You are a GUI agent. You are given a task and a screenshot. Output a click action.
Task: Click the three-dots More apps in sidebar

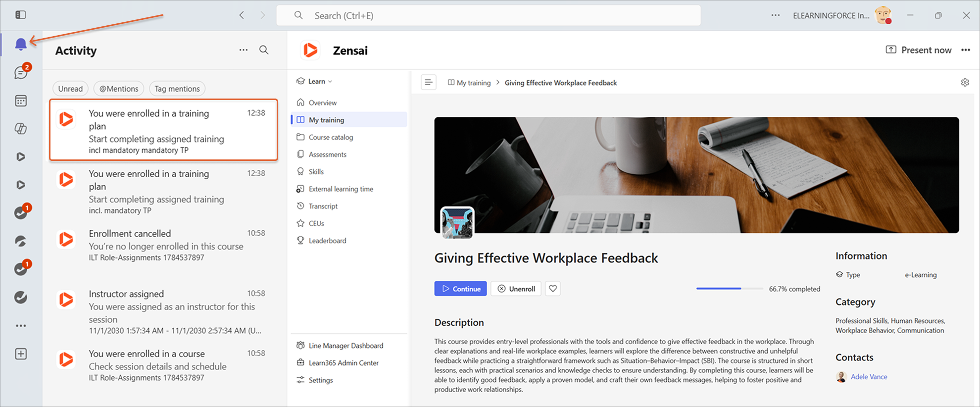pyautogui.click(x=21, y=326)
